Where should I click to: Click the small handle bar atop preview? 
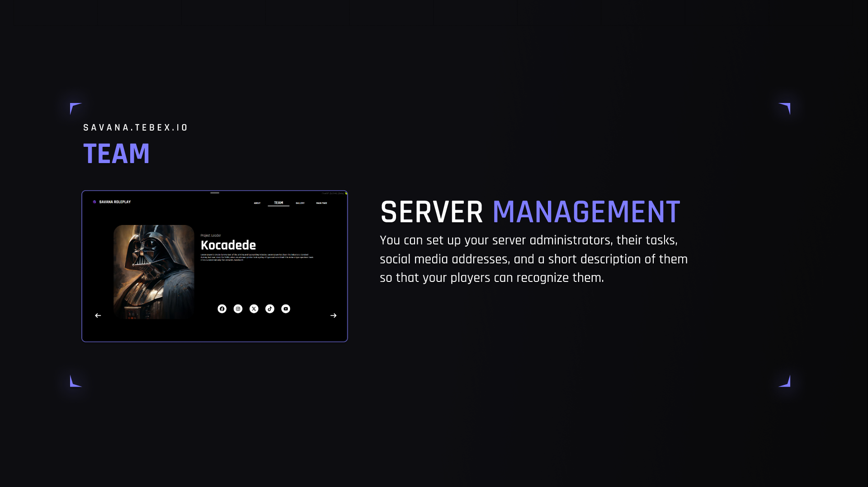coord(215,193)
